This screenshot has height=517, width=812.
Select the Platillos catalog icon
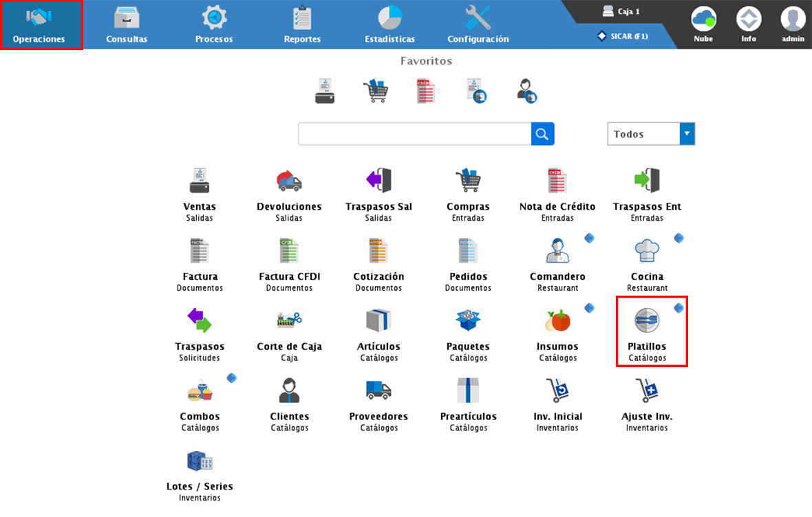point(647,321)
